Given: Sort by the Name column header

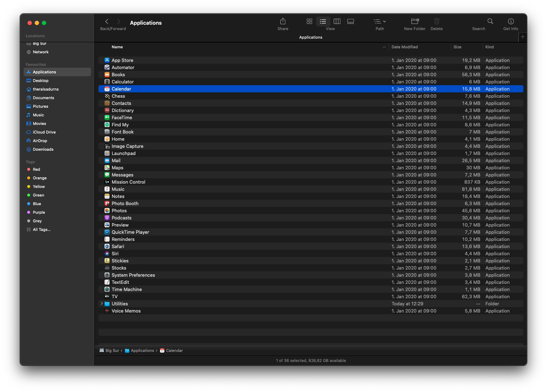Looking at the screenshot, I should [x=117, y=47].
